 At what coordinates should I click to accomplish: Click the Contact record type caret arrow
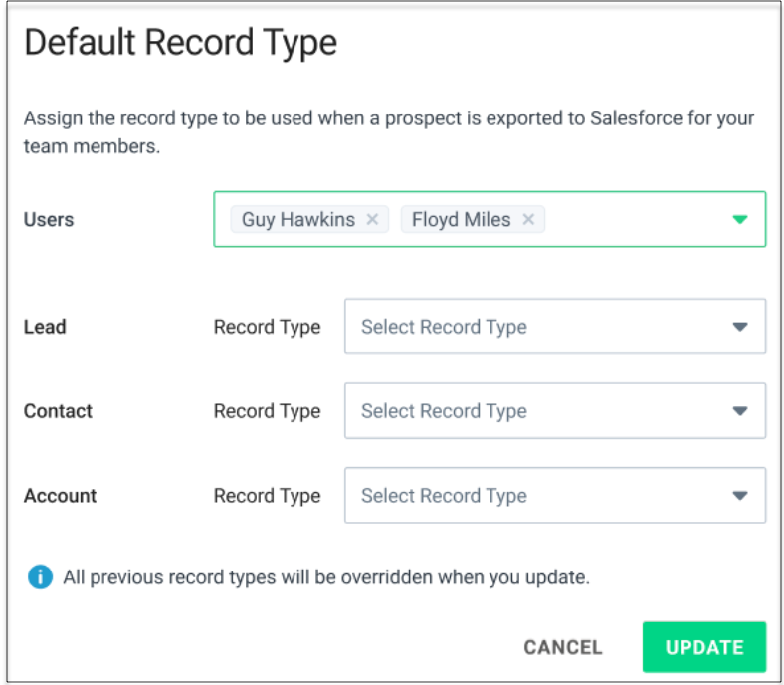pos(739,411)
